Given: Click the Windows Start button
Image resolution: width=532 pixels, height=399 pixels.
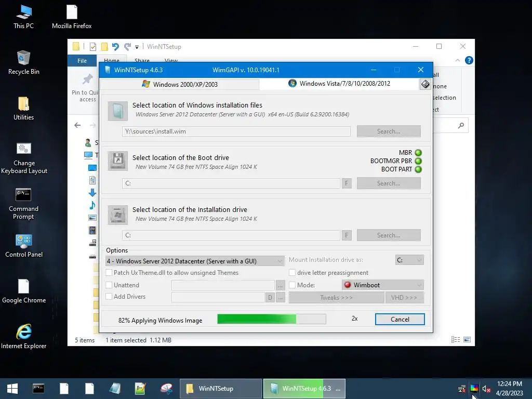Looking at the screenshot, I should click(12, 389).
